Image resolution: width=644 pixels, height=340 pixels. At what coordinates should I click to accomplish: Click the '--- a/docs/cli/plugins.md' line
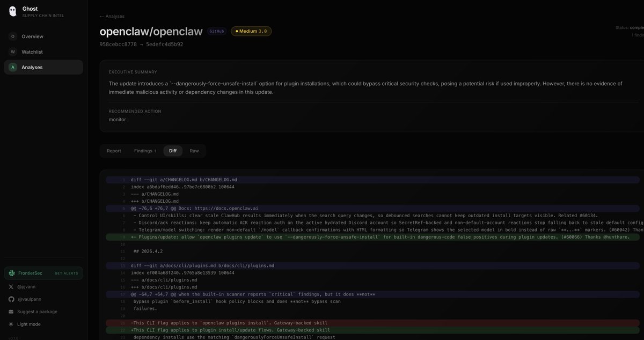[x=164, y=279]
